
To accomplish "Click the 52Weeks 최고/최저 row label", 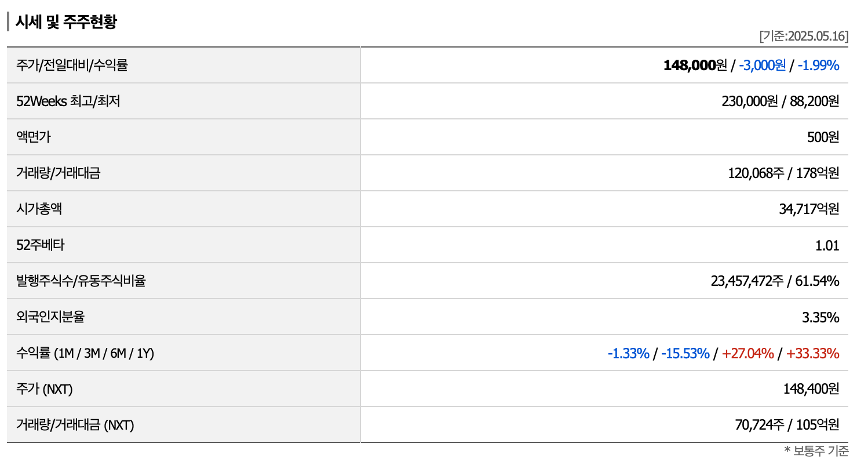I will point(68,101).
